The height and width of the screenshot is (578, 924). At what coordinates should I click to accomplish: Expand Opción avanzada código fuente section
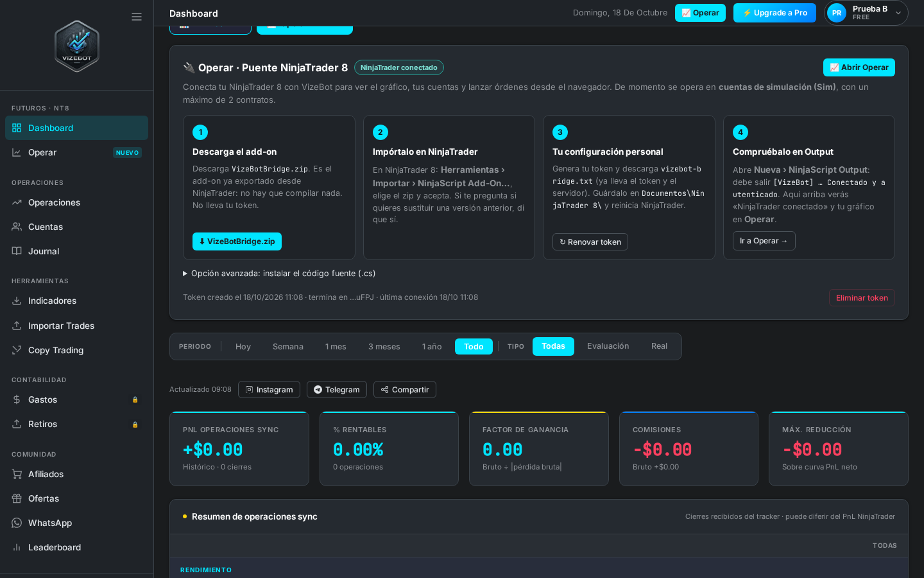(279, 274)
